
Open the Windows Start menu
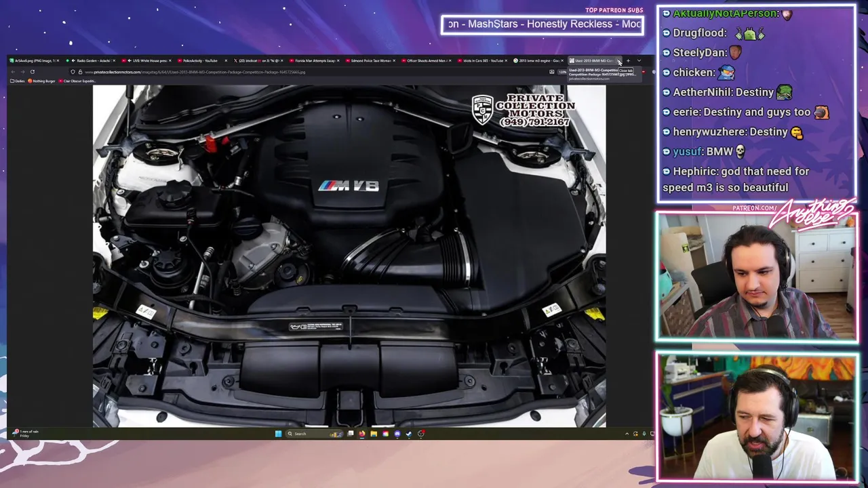click(x=278, y=434)
